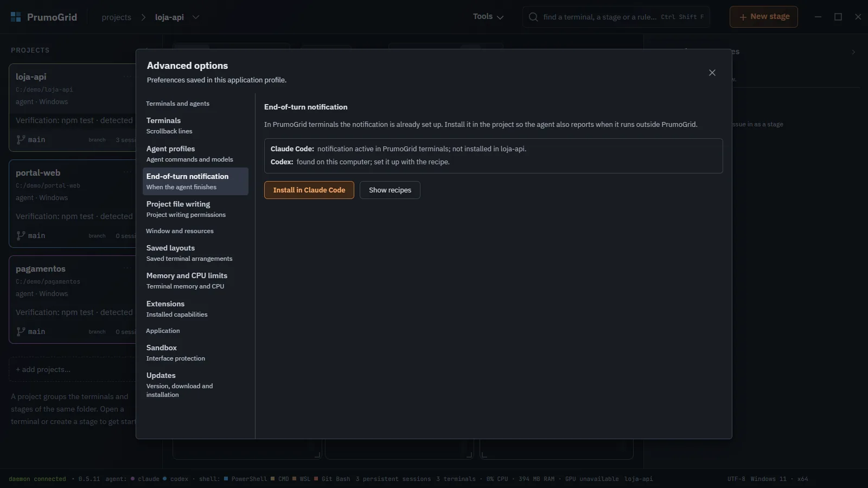The width and height of the screenshot is (868, 488).
Task: Expand the right panel chevron
Action: coord(853,52)
